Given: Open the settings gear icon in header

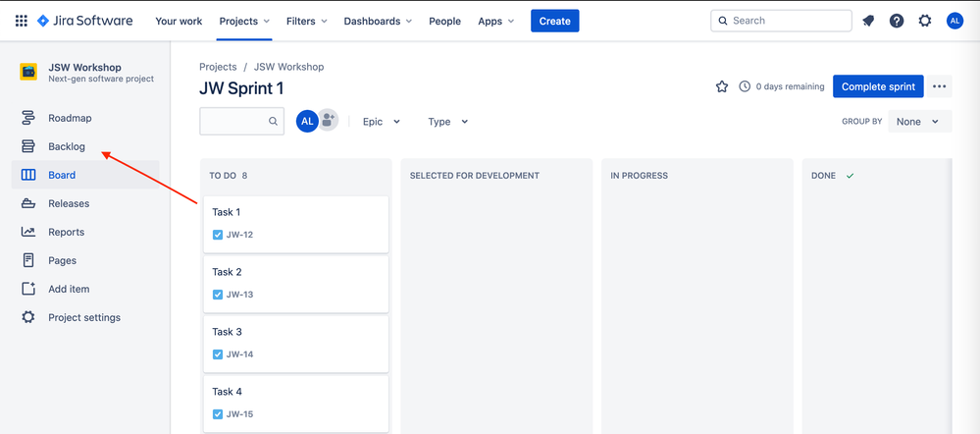Looking at the screenshot, I should 925,21.
